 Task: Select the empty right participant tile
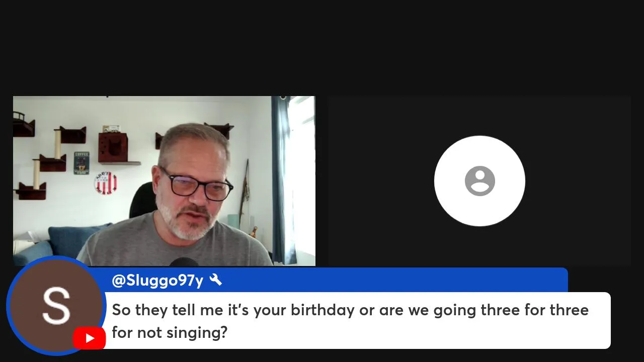click(x=479, y=181)
